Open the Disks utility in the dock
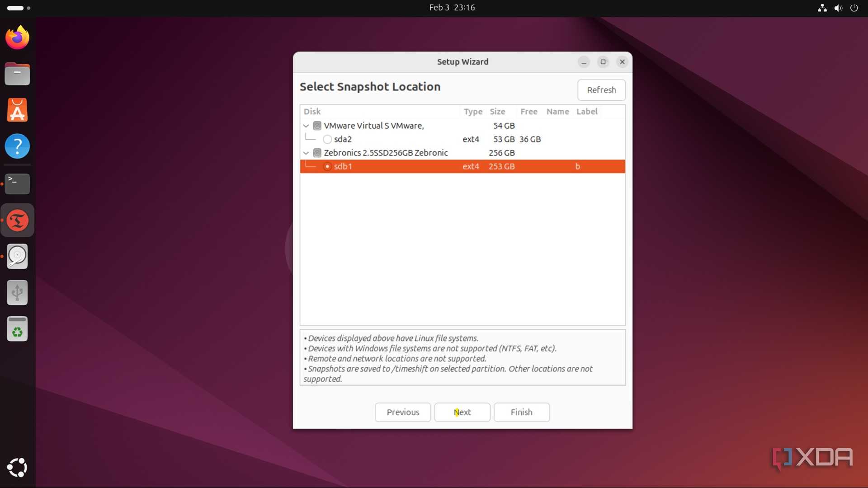 (x=17, y=256)
